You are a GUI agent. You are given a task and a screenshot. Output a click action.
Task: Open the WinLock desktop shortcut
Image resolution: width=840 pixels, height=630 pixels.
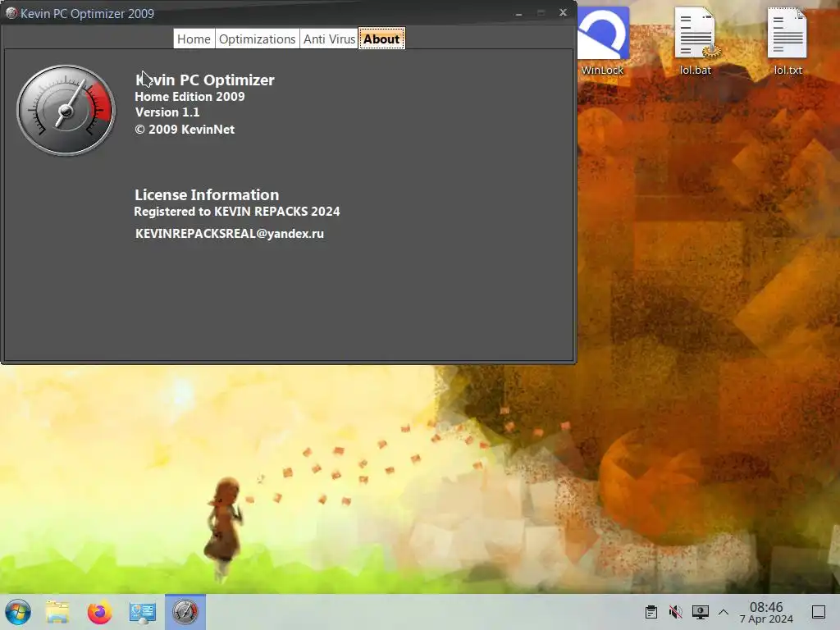click(603, 41)
